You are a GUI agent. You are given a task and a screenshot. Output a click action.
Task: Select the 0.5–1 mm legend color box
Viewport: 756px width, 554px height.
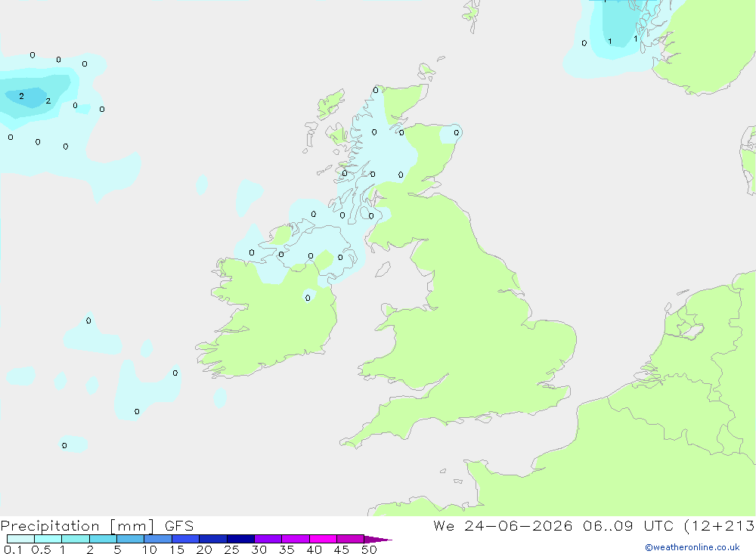point(48,539)
